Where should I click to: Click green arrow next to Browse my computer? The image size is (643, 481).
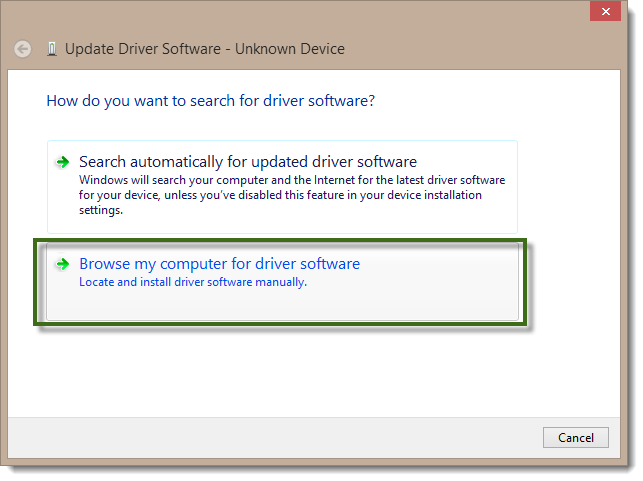tap(63, 264)
